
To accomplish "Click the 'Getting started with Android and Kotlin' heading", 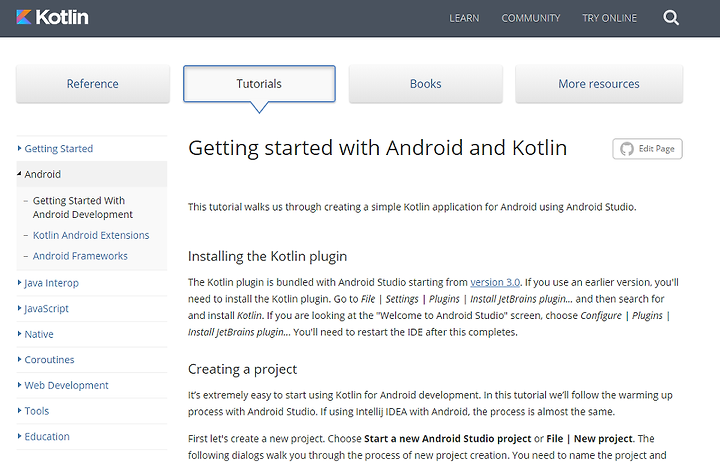I will (377, 148).
